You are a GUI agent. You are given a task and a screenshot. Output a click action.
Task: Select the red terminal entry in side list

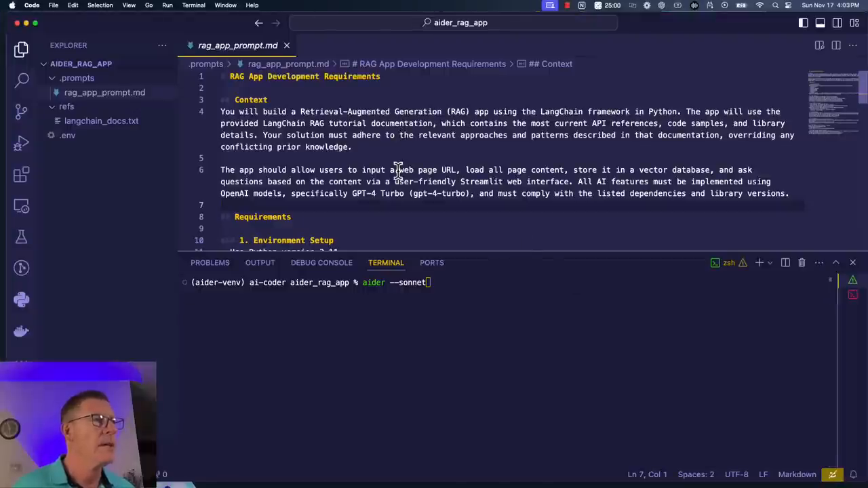[x=853, y=295]
